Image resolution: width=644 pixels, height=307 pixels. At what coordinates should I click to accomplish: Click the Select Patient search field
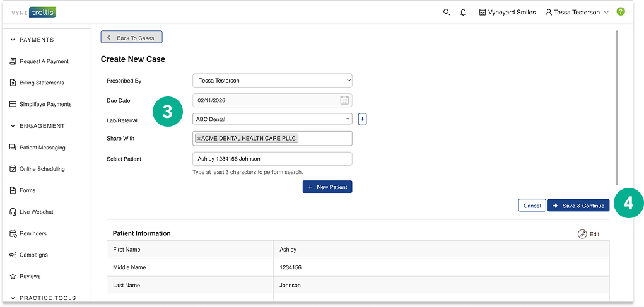click(x=272, y=159)
